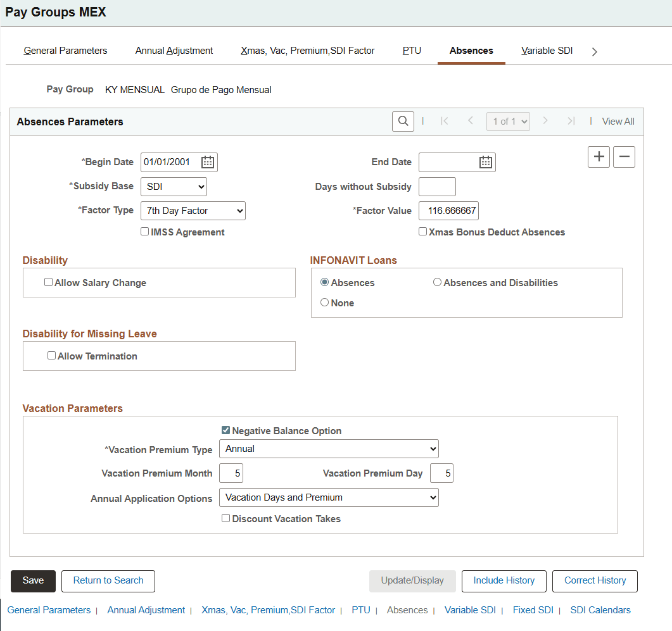Viewport: 672px width, 631px height.
Task: Jump to the last row using last-record arrow
Action: click(x=572, y=121)
